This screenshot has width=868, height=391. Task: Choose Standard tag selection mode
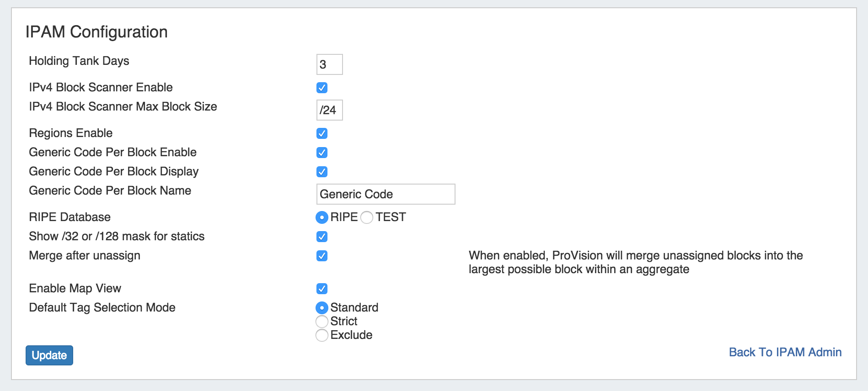click(322, 308)
